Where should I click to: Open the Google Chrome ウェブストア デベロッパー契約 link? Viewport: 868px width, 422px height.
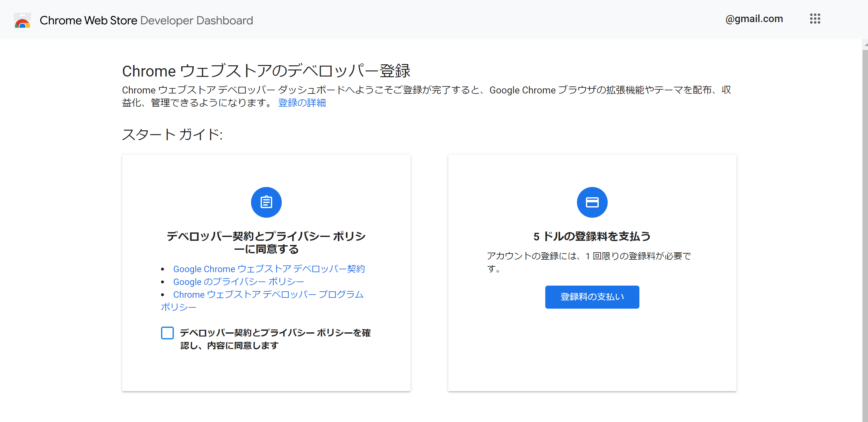(x=269, y=269)
